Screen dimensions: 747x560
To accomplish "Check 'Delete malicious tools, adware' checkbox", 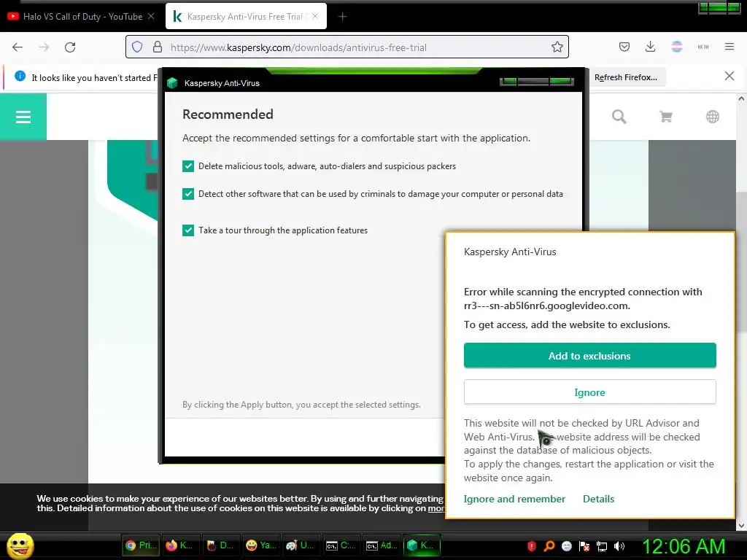I will [x=188, y=166].
